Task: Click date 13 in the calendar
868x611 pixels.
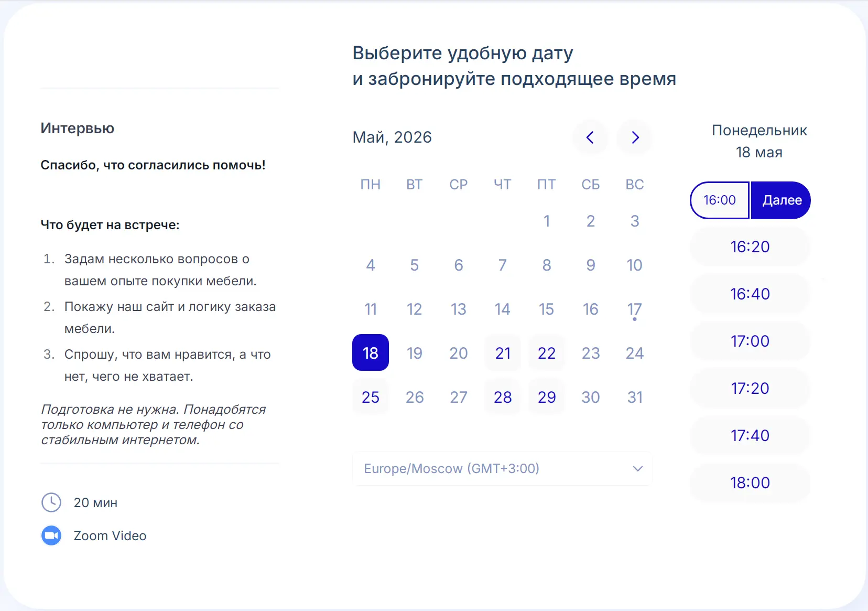Action: click(459, 309)
